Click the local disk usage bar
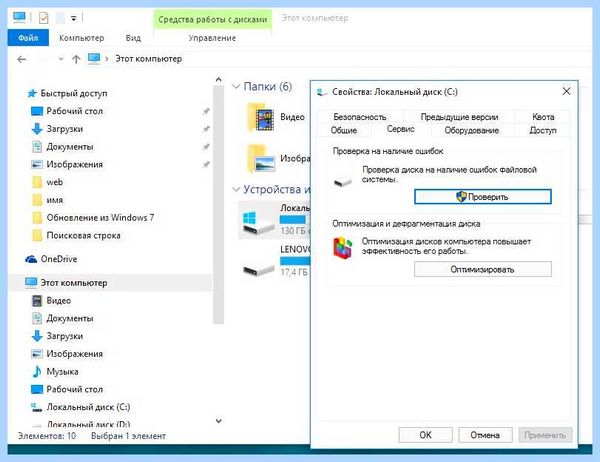 (x=295, y=220)
